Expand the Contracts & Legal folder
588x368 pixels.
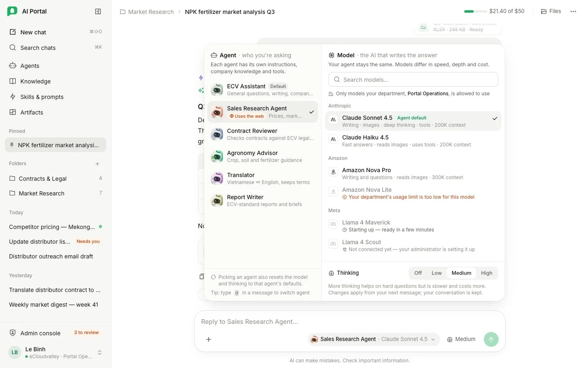tap(56, 178)
